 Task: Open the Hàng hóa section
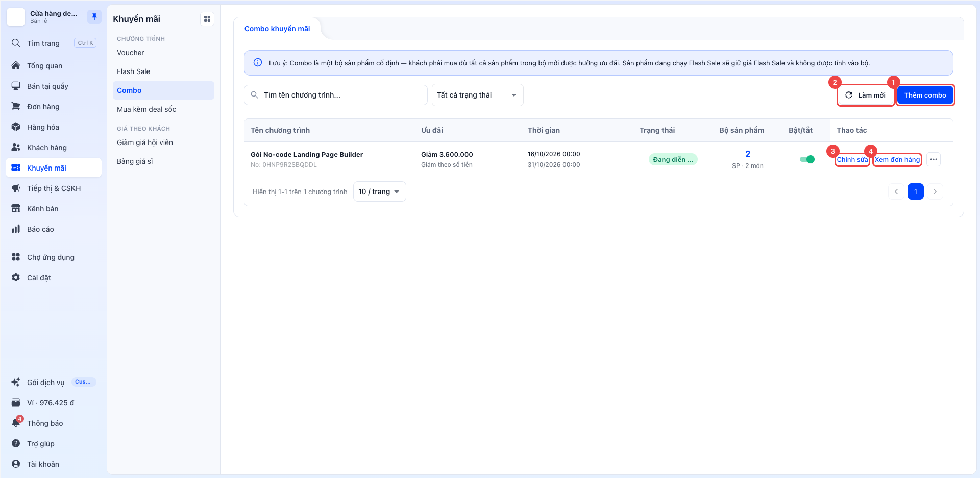pyautogui.click(x=54, y=127)
